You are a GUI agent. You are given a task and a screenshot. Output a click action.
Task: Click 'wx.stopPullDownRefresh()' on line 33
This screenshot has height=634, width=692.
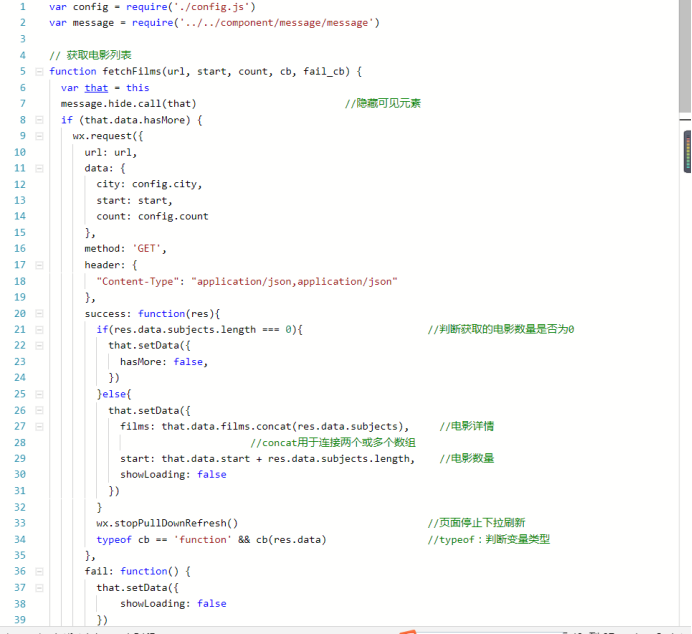[167, 523]
